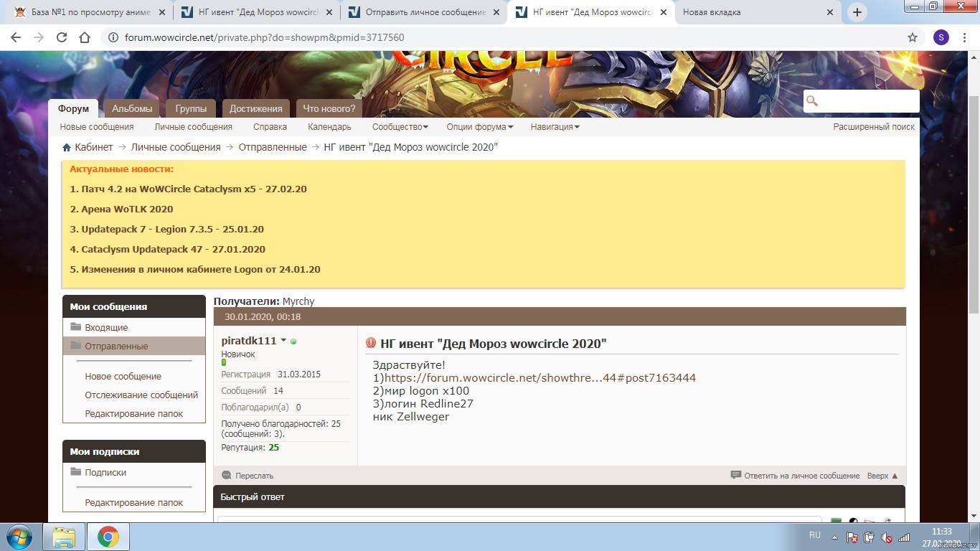The image size is (980, 551).
Task: Click the power plug tray icon
Action: pyautogui.click(x=870, y=537)
